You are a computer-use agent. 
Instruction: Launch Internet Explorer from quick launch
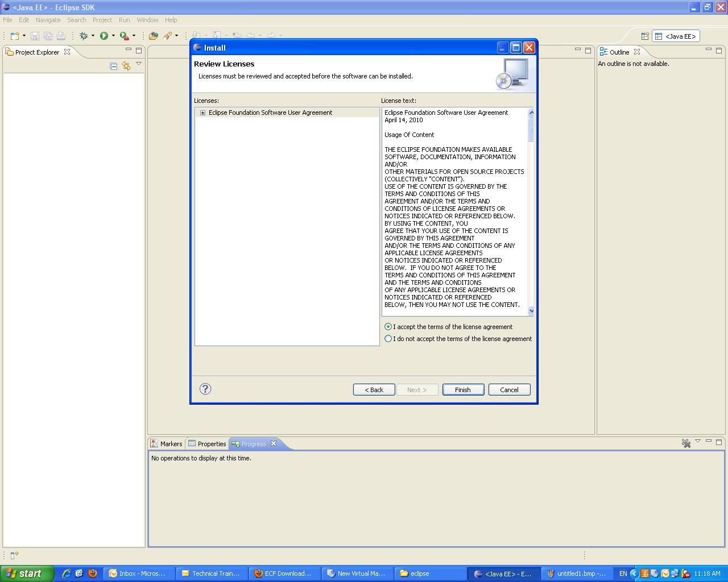(66, 573)
